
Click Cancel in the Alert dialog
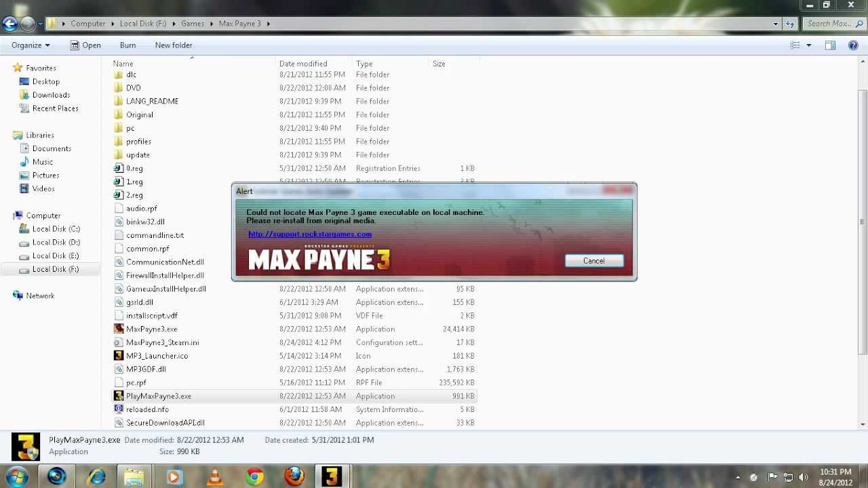[594, 261]
